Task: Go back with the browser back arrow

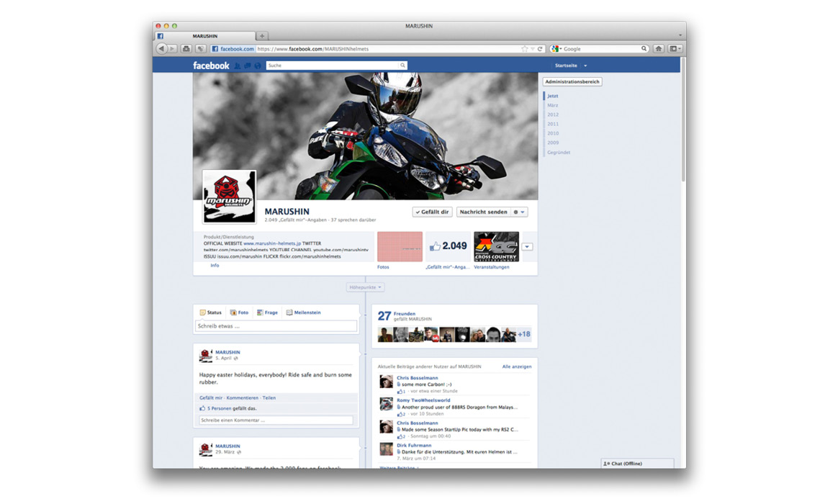Action: pos(161,49)
